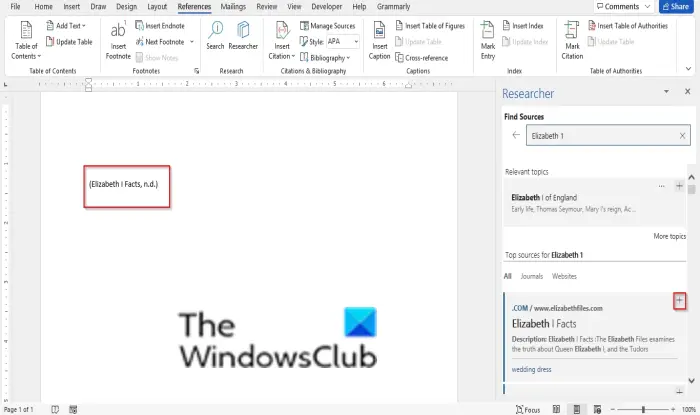The width and height of the screenshot is (700, 415).
Task: Click Mark Entry button
Action: pyautogui.click(x=488, y=41)
